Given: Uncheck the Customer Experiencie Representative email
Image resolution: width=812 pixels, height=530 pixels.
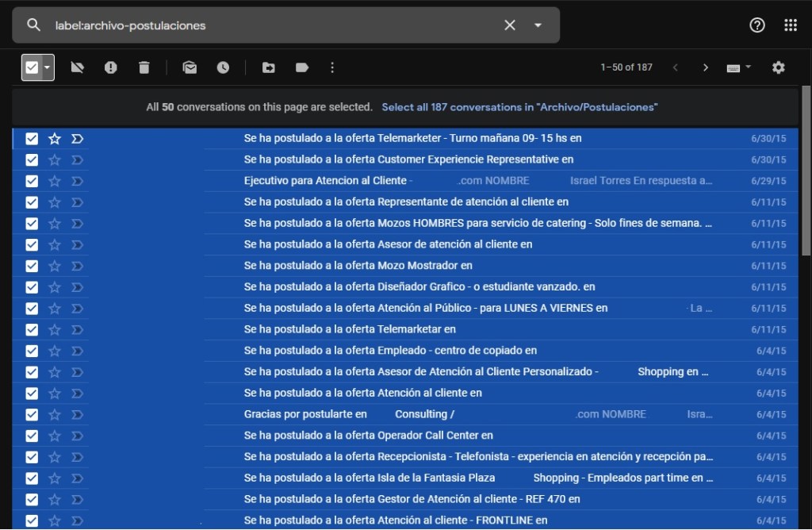Looking at the screenshot, I should coord(32,159).
